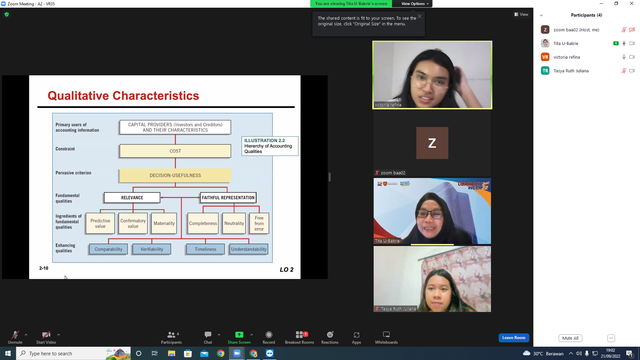The width and height of the screenshot is (640, 360).
Task: Open video options arrow next to Start Video
Action: [58, 335]
